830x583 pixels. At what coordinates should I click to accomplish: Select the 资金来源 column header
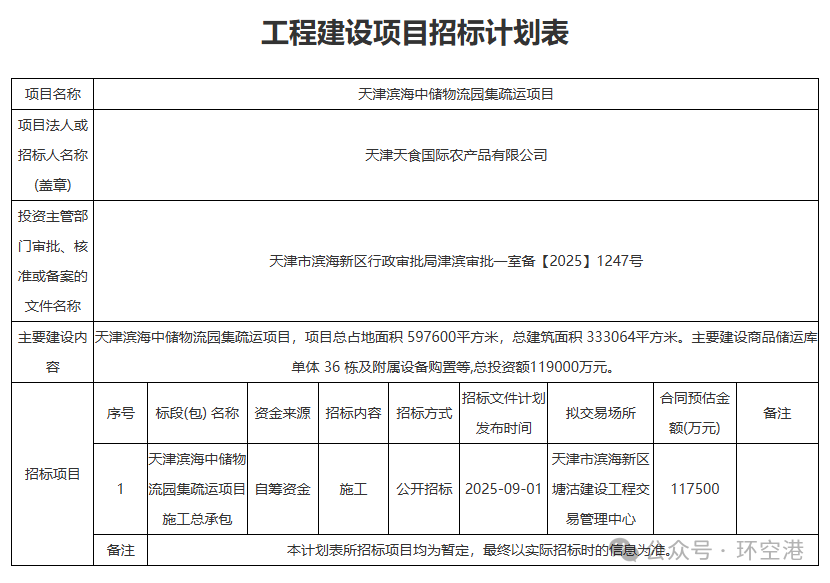click(x=283, y=413)
